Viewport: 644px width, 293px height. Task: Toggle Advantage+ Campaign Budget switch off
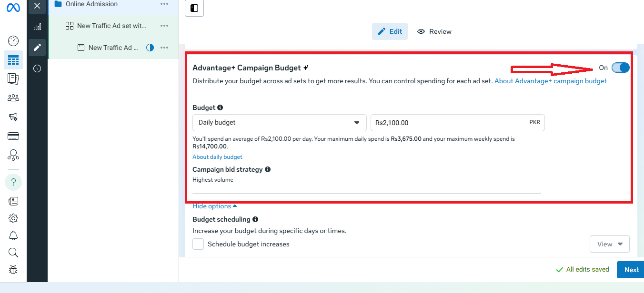click(620, 68)
